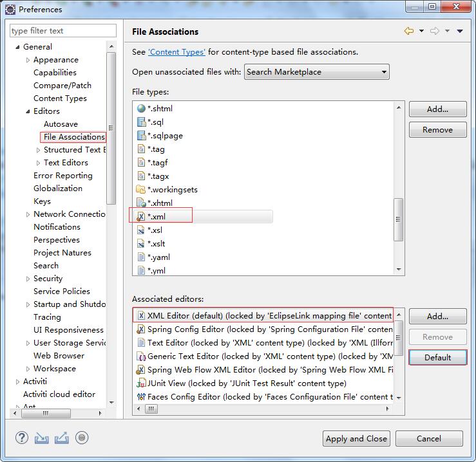This screenshot has height=462, width=476.
Task: Expand the Text Editors node
Action: pos(38,163)
